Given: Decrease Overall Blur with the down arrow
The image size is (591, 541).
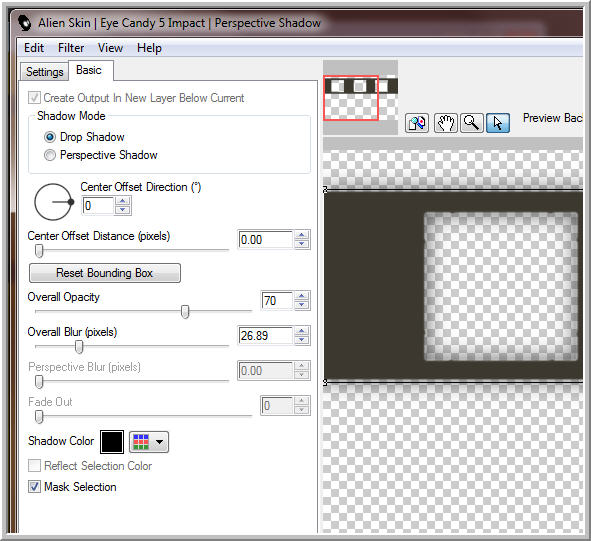Looking at the screenshot, I should [x=302, y=340].
